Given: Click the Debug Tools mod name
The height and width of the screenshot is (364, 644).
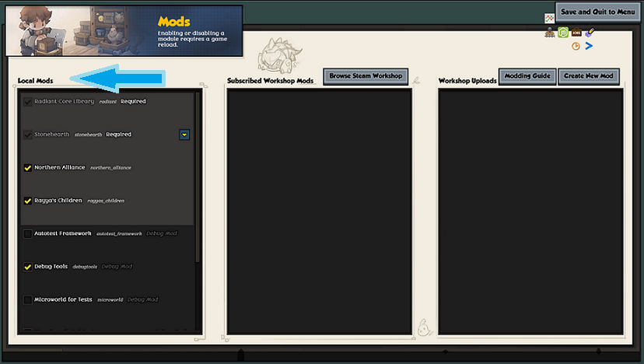Looking at the screenshot, I should [51, 267].
